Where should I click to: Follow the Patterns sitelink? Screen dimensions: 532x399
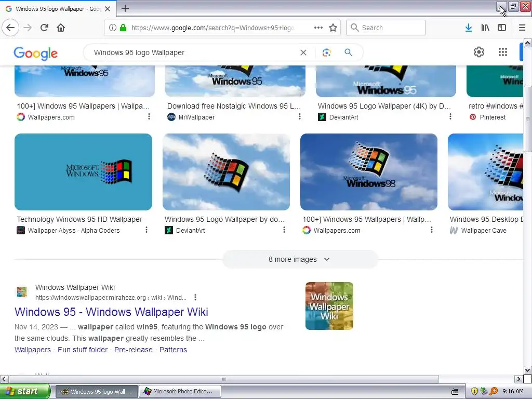coord(173,350)
